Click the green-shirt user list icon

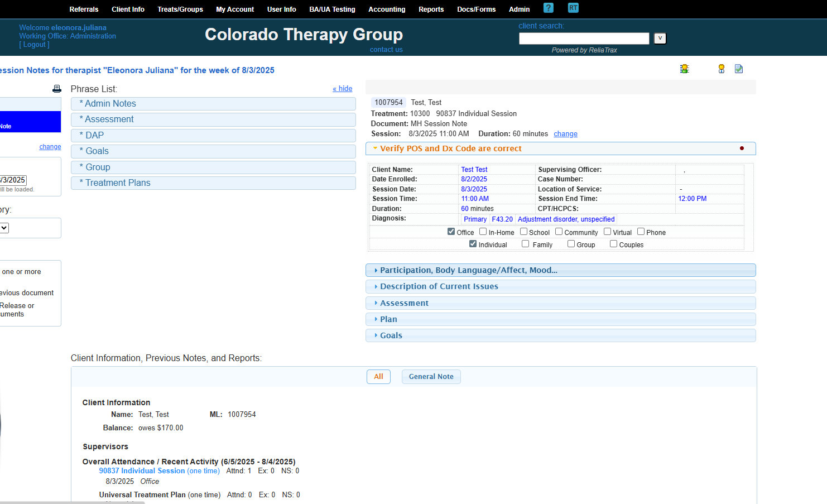pyautogui.click(x=684, y=69)
